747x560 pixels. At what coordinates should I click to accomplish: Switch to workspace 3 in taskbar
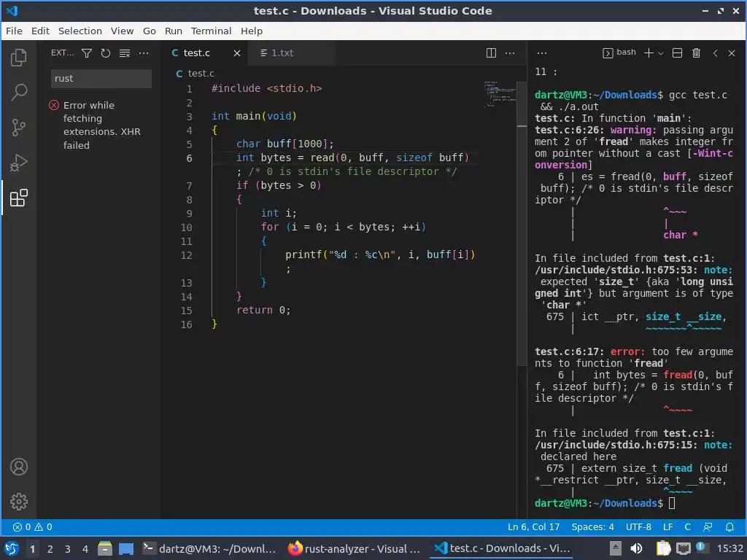pyautogui.click(x=68, y=548)
